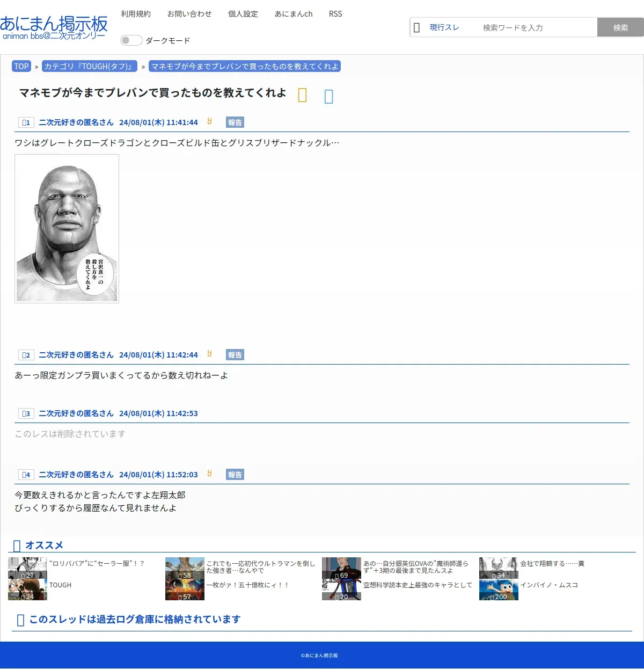Open thumbnail with 24 comments
The width and height of the screenshot is (644, 669).
click(27, 590)
